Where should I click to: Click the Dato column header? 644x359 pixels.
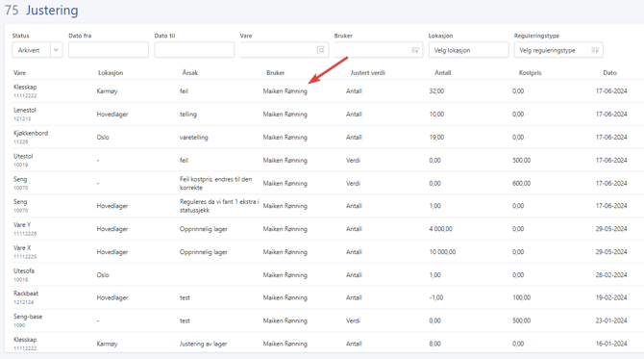609,73
